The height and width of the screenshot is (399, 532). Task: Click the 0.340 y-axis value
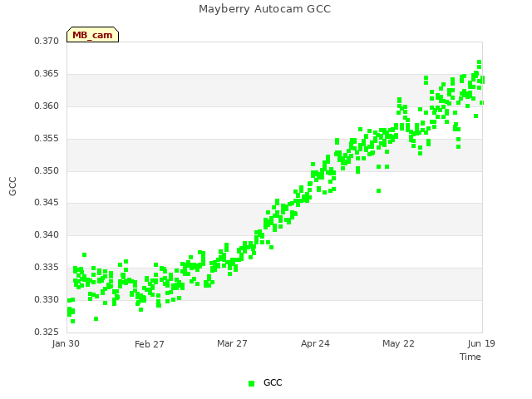[x=47, y=234]
